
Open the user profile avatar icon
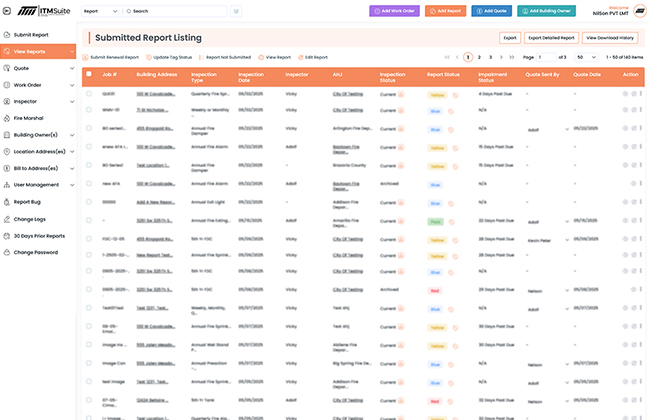click(x=640, y=11)
